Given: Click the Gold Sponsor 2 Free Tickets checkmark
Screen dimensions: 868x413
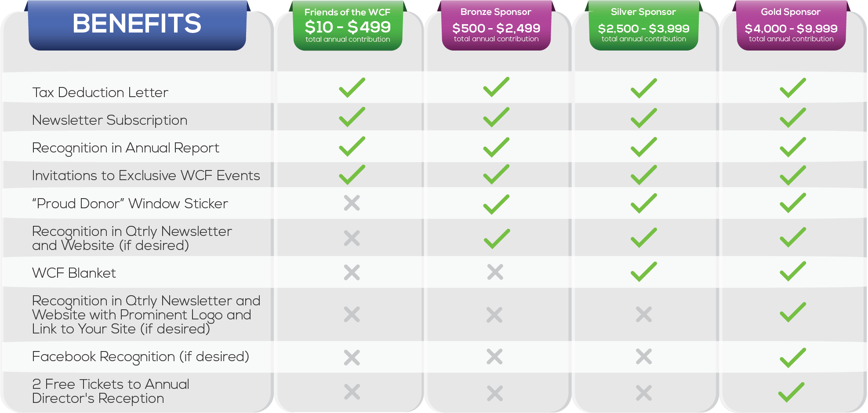Looking at the screenshot, I should click(x=792, y=392).
